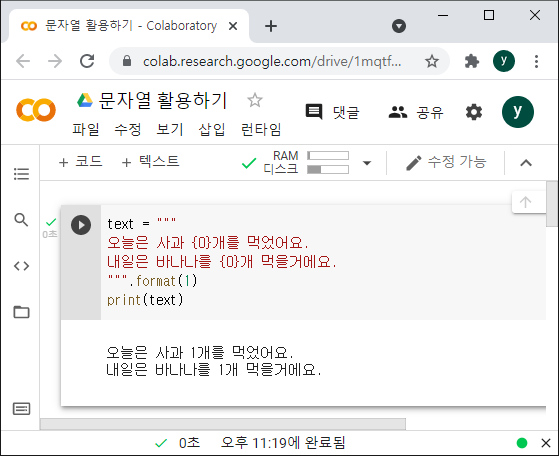559x456 pixels.
Task: Open the table of contents sidebar icon
Action: coord(21,174)
